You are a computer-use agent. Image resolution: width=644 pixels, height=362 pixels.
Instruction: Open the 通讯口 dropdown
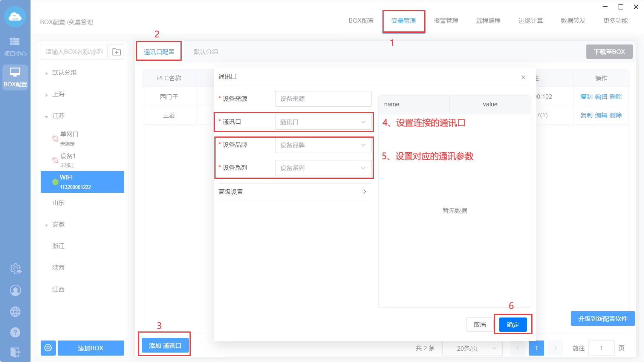click(x=323, y=122)
